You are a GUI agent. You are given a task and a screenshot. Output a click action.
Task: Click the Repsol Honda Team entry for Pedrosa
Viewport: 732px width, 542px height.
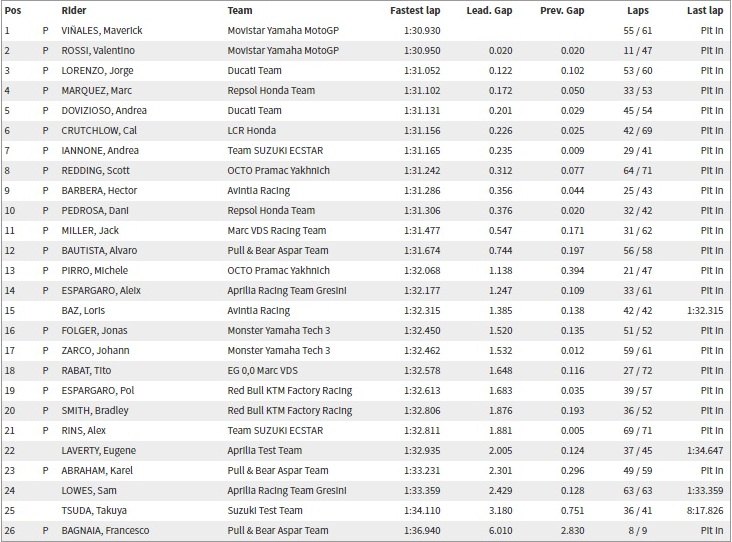(271, 211)
